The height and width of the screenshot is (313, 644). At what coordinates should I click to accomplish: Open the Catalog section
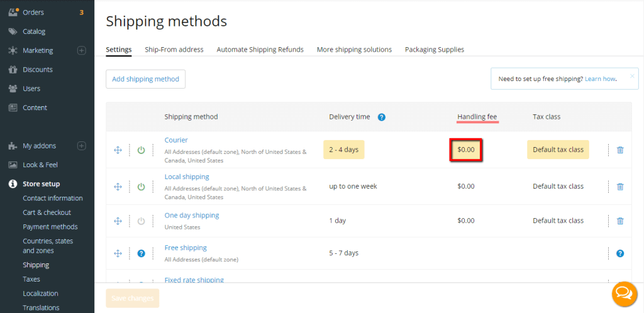pyautogui.click(x=34, y=31)
